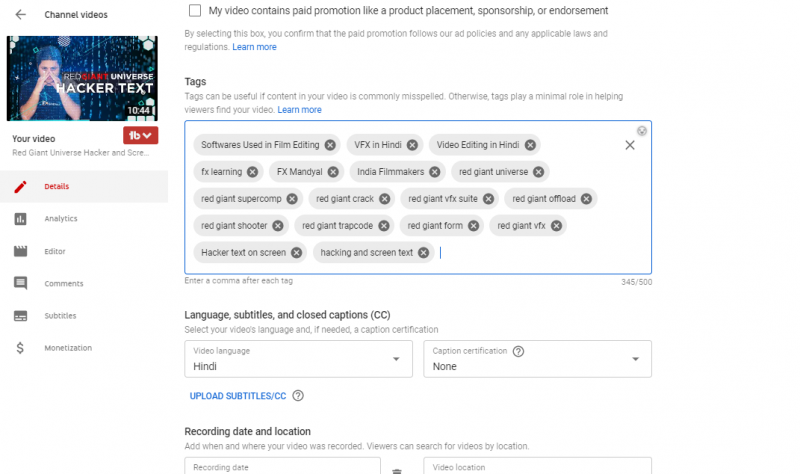Open the Learn more link under Tags
This screenshot has width=800, height=474.
click(x=299, y=110)
